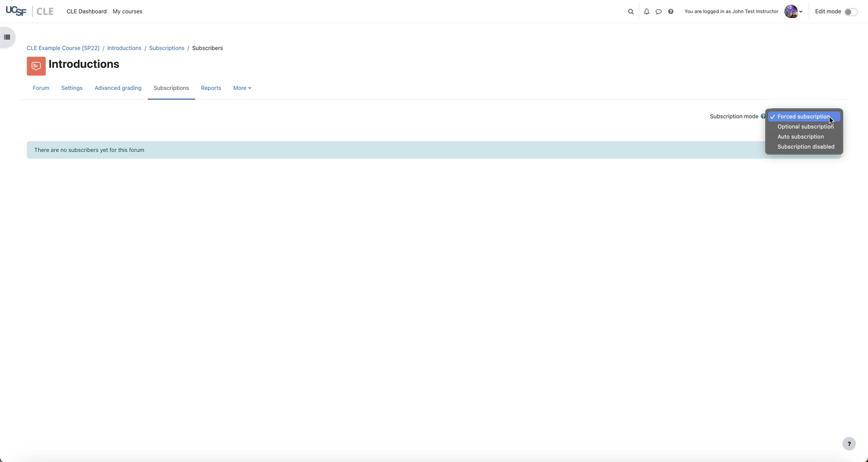Click the help question mark icon in header
This screenshot has width=868, height=462.
tap(671, 12)
